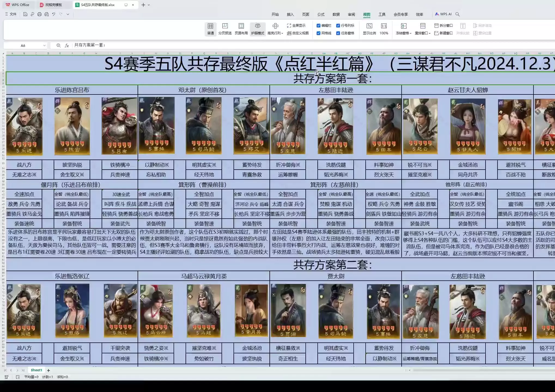The width and height of the screenshot is (555, 392).
Task: Expand the name box A6 dropdown arrow
Action: pos(44,45)
